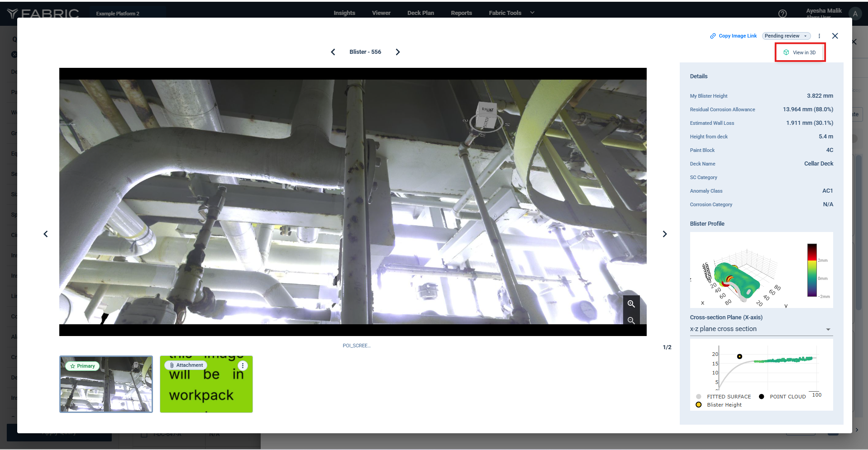Show the previous image using the left arrow

tap(46, 234)
